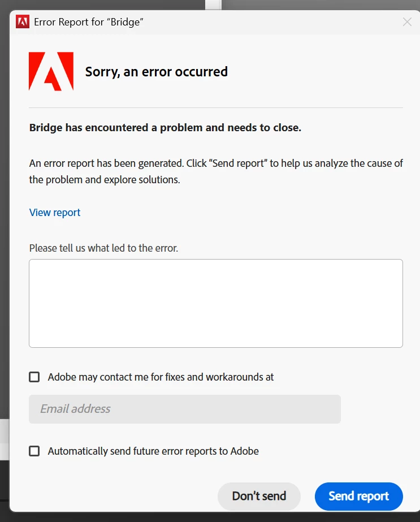Click the bold "Bridge has encountered a problem" text
The image size is (420, 522).
click(165, 127)
